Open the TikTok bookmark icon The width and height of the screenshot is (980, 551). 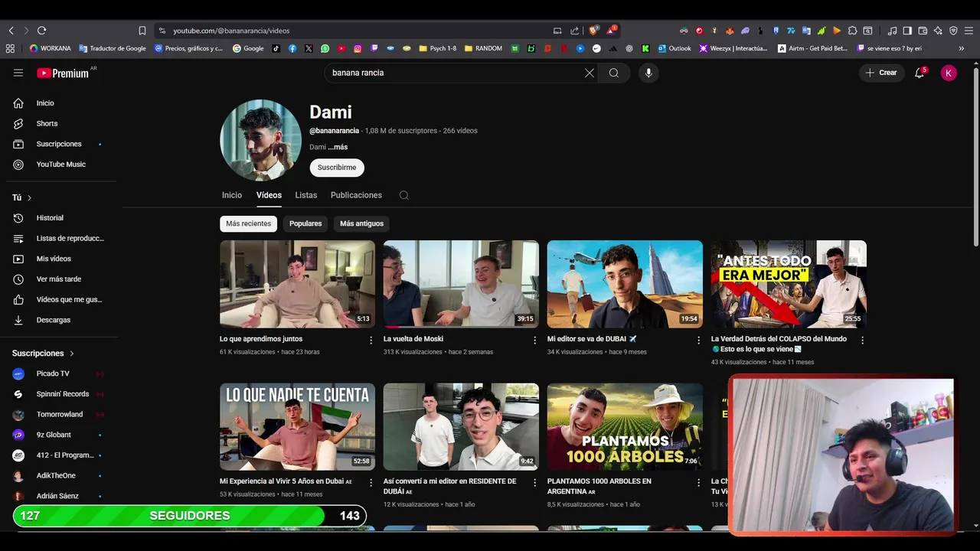[276, 48]
